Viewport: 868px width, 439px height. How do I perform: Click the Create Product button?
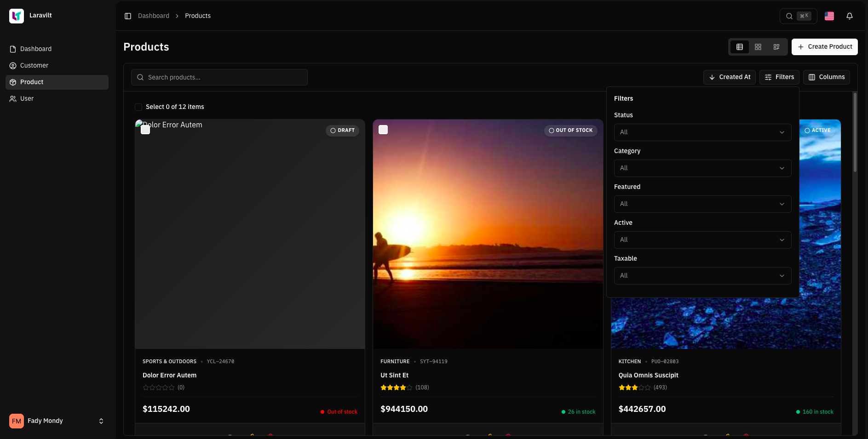(x=824, y=46)
